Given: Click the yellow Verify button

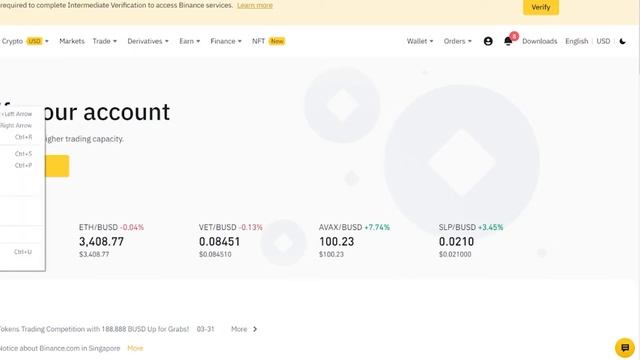Looking at the screenshot, I should click(541, 7).
